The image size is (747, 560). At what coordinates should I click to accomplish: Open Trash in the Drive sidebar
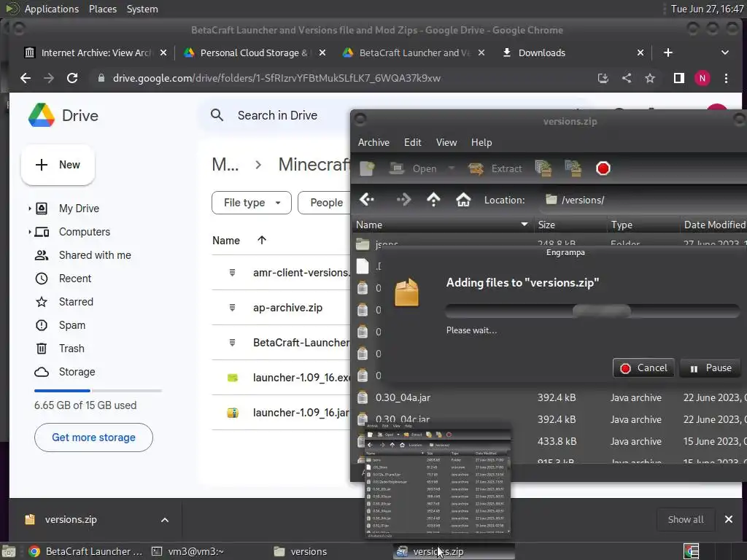tap(71, 349)
